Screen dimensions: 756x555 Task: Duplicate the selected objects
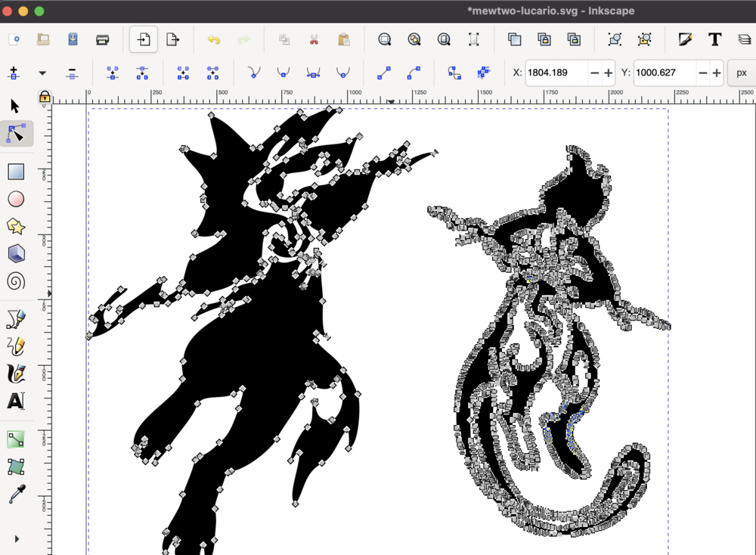coord(514,39)
